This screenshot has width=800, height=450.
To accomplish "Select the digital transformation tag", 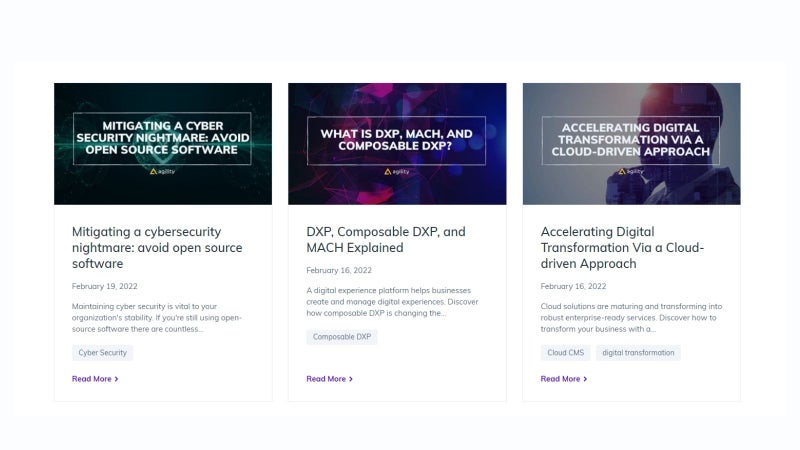I will 638,353.
